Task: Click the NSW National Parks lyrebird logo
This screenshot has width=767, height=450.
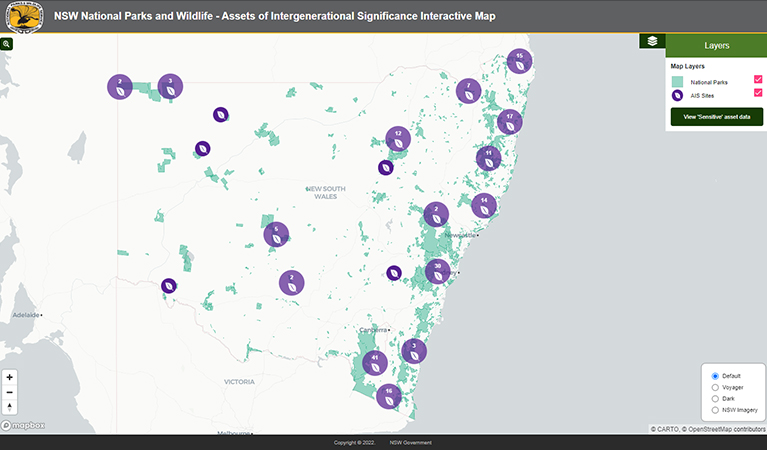Action: point(24,17)
